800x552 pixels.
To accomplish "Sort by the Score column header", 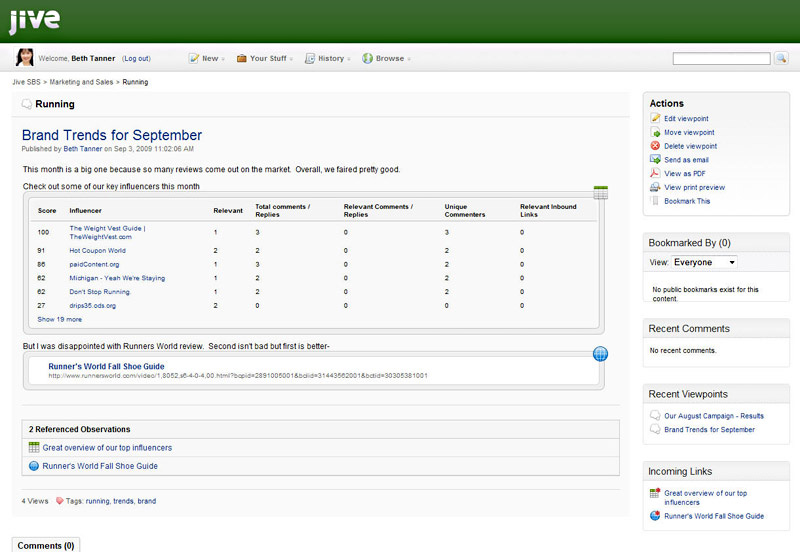I will [47, 210].
